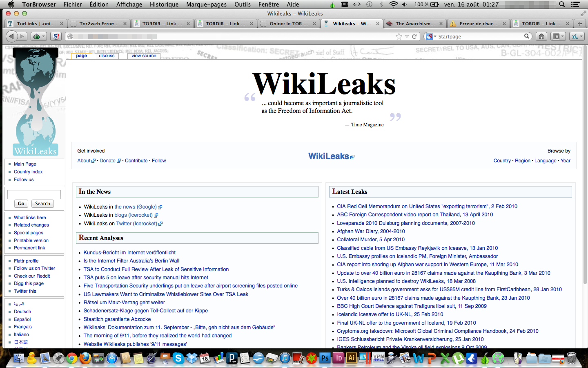Open the Affichage menu
Image resolution: width=588 pixels, height=368 pixels.
tap(129, 4)
